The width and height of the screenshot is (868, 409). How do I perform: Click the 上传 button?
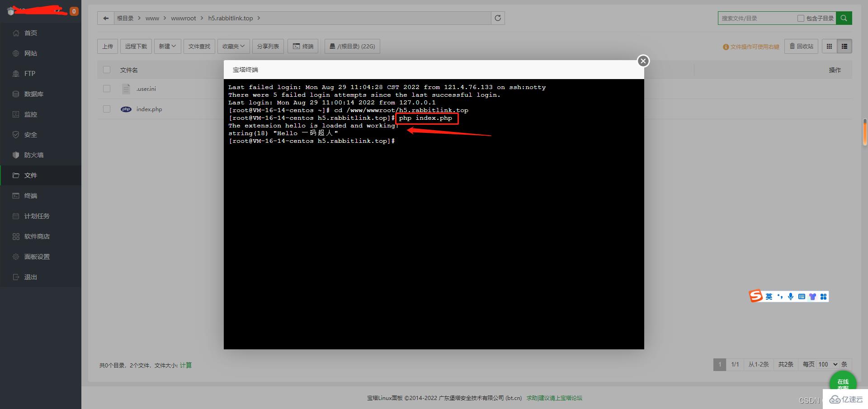[108, 46]
